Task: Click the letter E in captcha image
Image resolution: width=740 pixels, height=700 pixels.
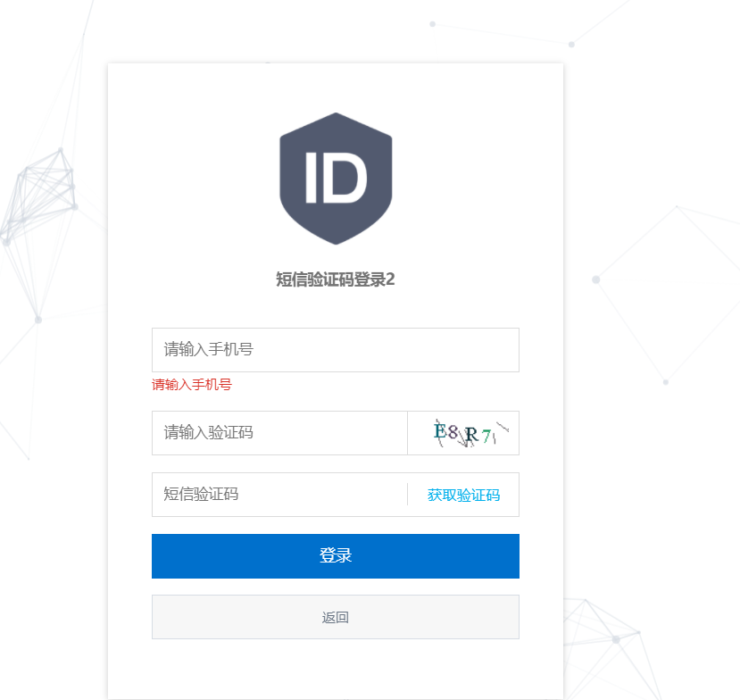Action: [439, 431]
